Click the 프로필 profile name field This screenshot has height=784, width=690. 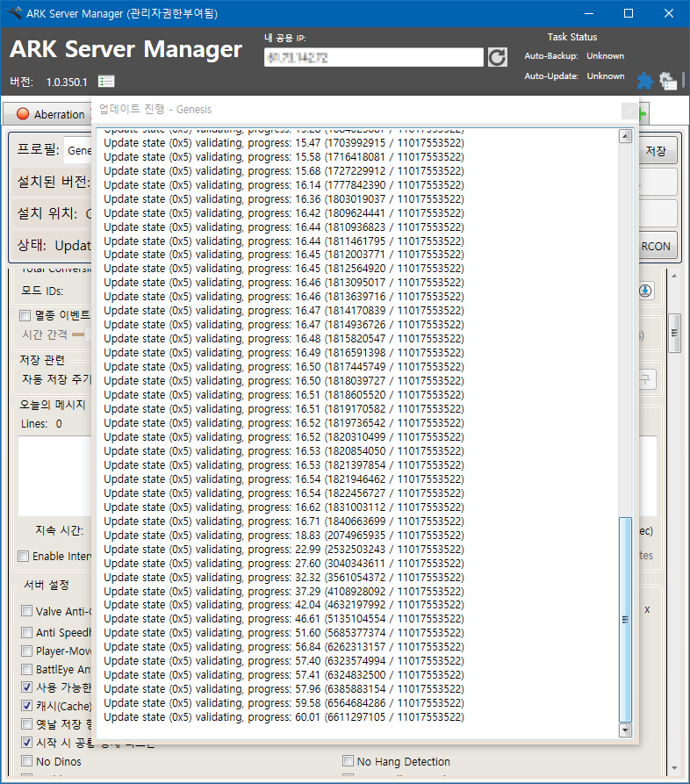78,150
